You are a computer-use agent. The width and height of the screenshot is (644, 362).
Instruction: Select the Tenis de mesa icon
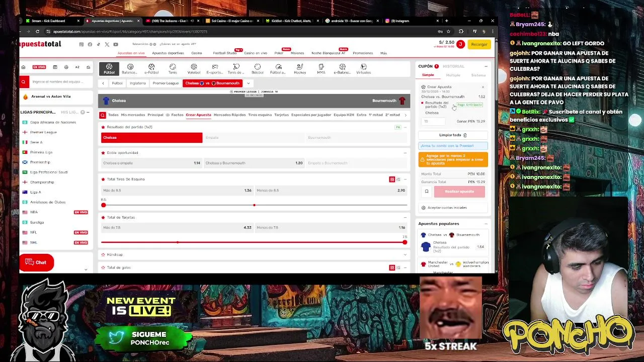pyautogui.click(x=236, y=69)
